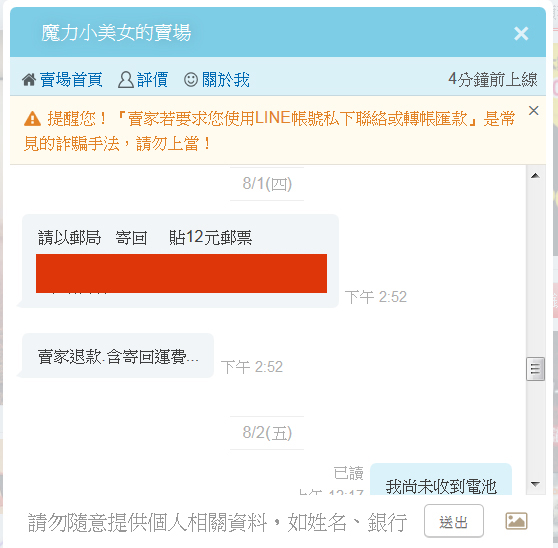This screenshot has height=548, width=558.
Task: Click the orange warning triangle icon
Action: (x=32, y=118)
